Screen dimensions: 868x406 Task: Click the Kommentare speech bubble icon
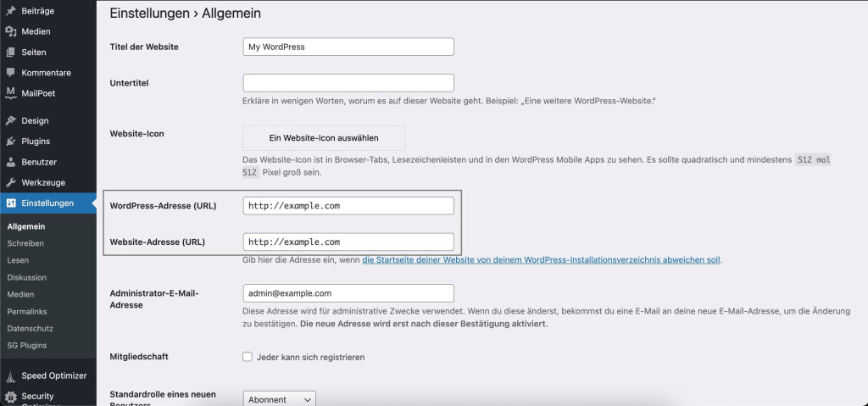pyautogui.click(x=10, y=73)
